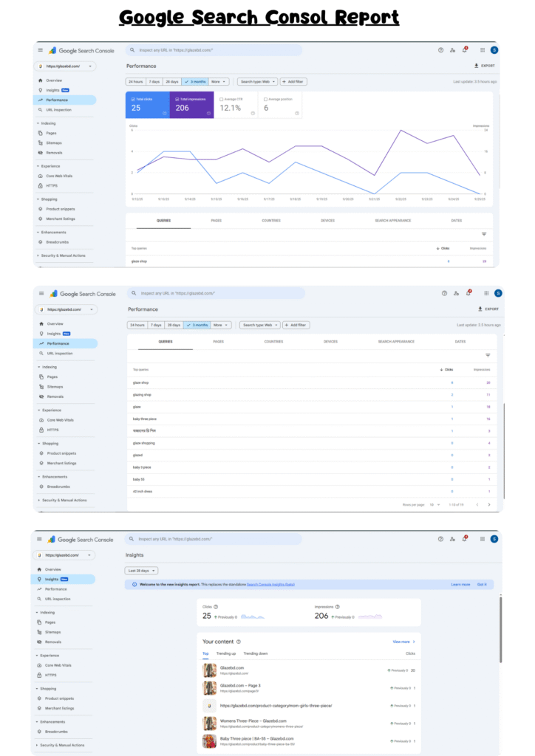Dismiss the banner with 'Got it'
535x756 pixels.
(x=482, y=584)
